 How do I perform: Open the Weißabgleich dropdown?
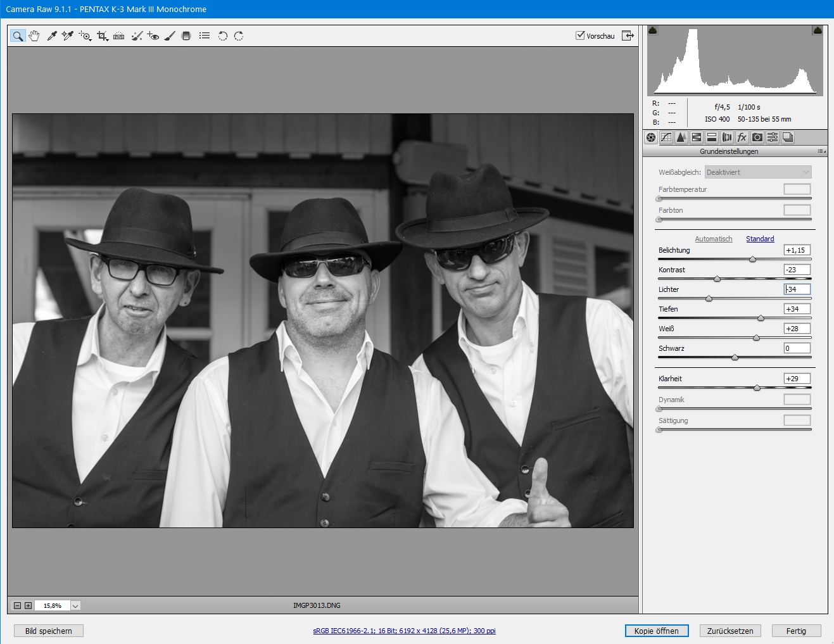click(758, 172)
